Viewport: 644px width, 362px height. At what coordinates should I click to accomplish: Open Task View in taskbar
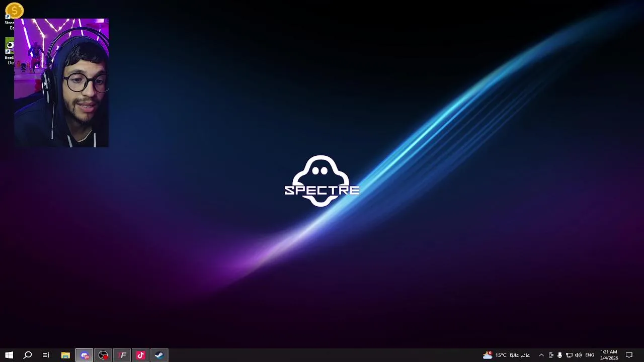click(x=46, y=355)
